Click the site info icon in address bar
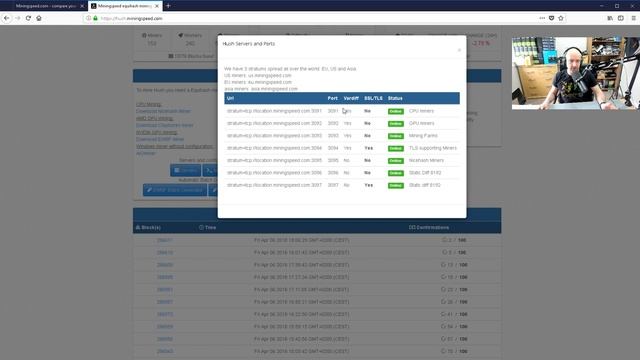Image resolution: width=640 pixels, height=360 pixels. [89, 18]
